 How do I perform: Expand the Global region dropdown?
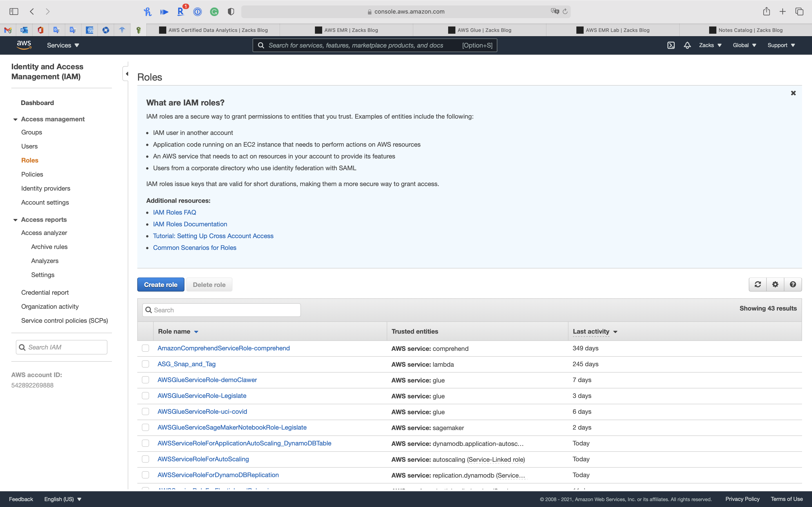(744, 45)
